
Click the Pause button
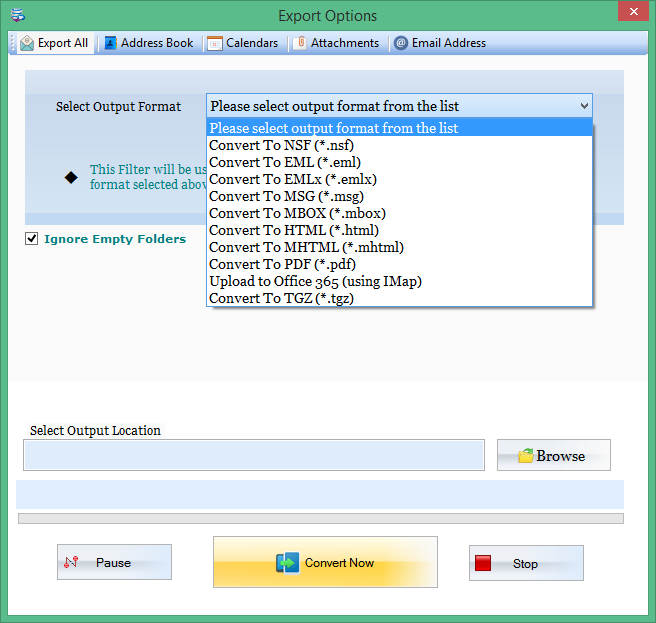[114, 562]
